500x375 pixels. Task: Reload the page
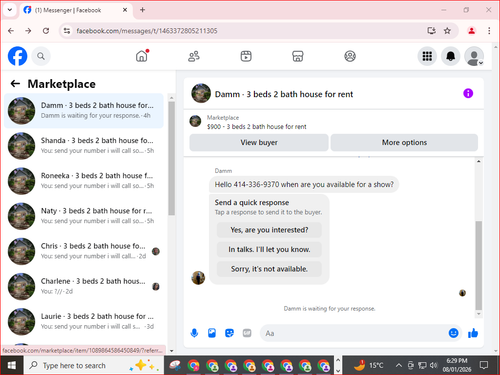tap(46, 31)
